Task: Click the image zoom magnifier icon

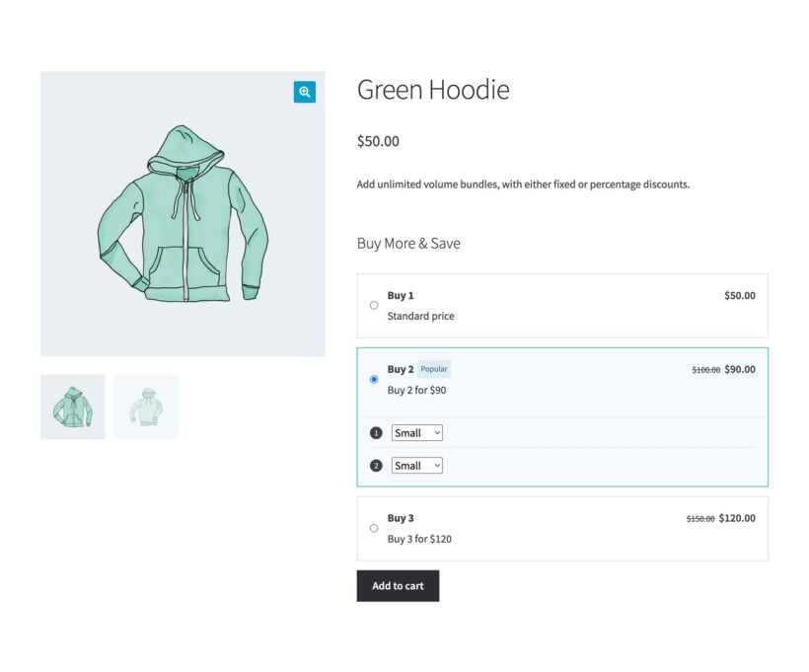Action: [304, 92]
